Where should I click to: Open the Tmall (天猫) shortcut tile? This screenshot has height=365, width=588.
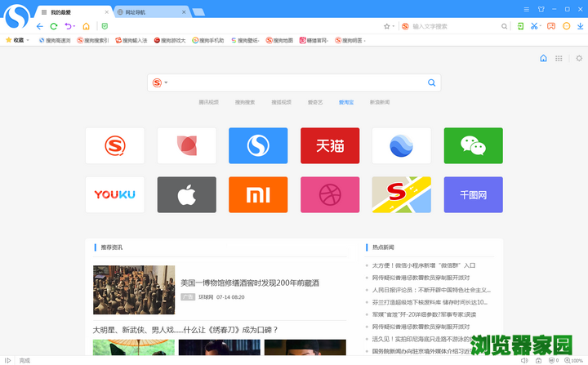point(330,145)
